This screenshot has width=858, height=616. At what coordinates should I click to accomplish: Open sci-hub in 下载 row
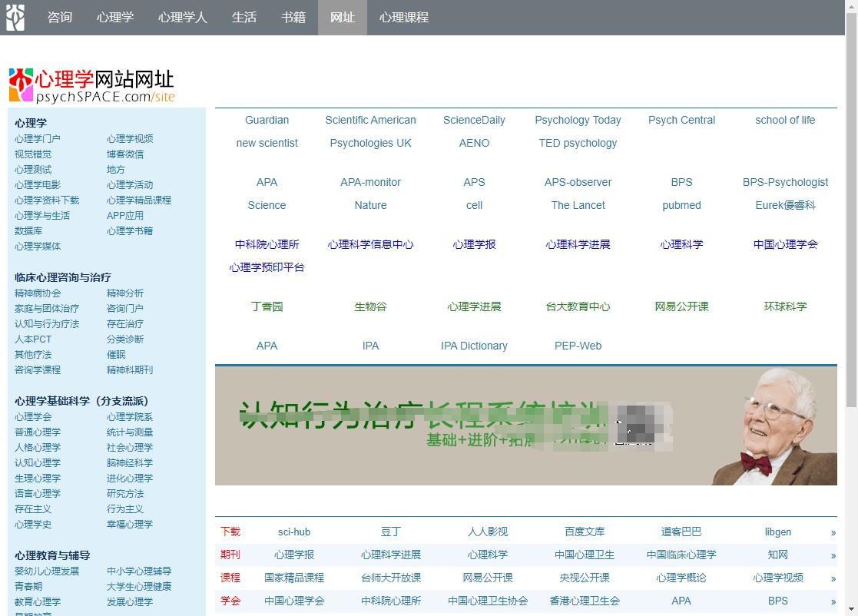(294, 532)
